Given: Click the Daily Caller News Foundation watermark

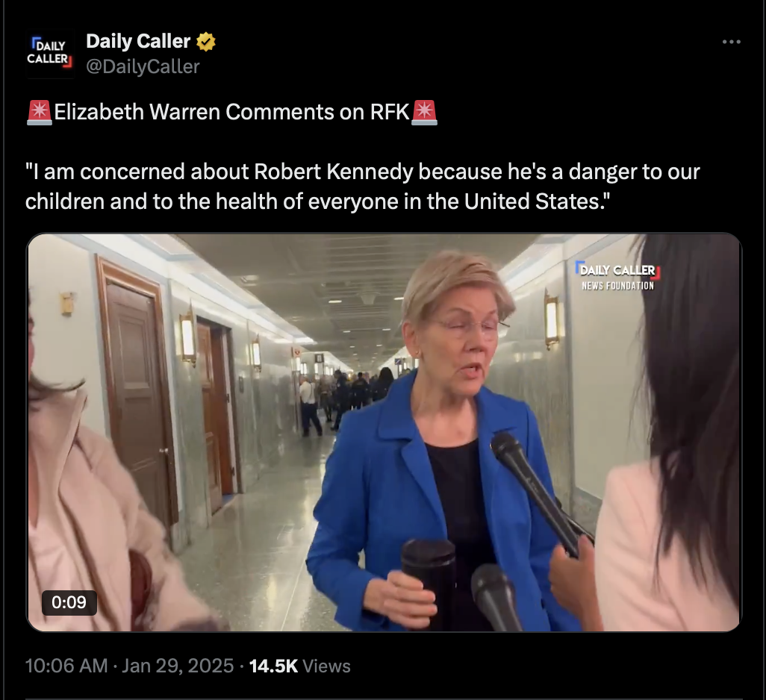Looking at the screenshot, I should (617, 276).
